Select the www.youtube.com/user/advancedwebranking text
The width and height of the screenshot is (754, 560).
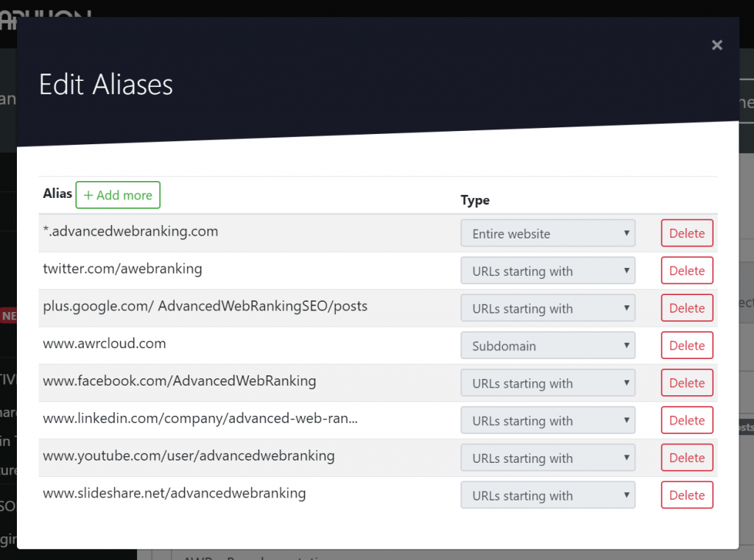click(188, 456)
